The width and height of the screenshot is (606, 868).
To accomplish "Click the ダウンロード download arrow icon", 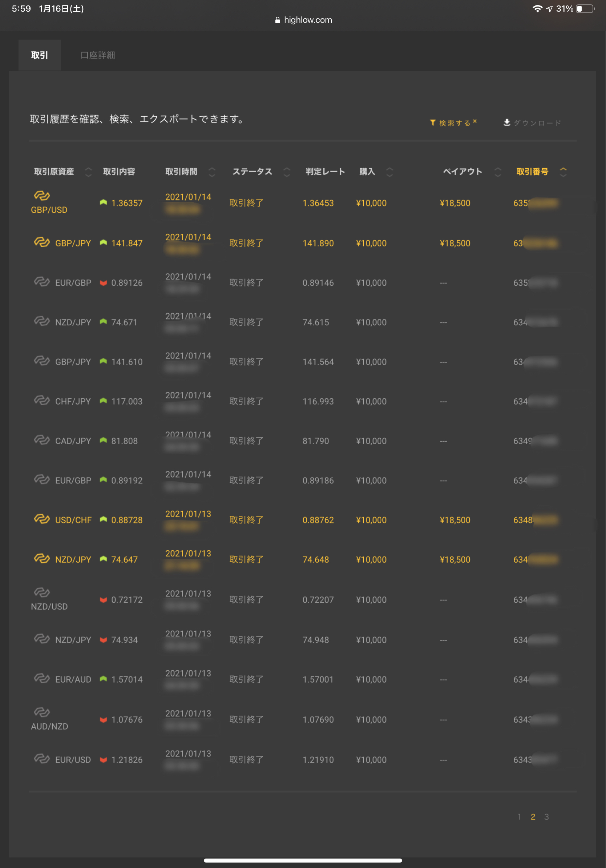I will (507, 122).
